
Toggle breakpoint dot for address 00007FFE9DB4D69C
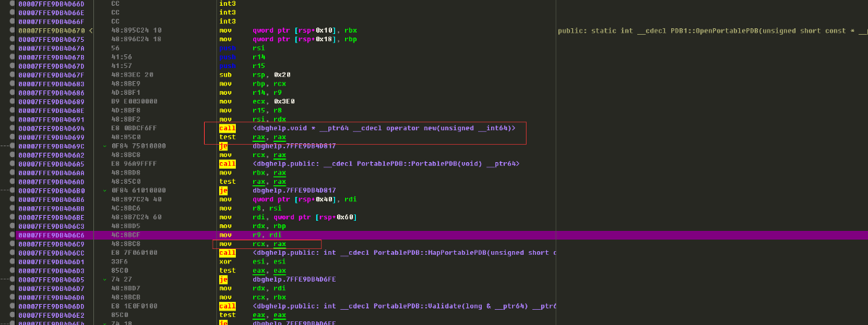13,146
